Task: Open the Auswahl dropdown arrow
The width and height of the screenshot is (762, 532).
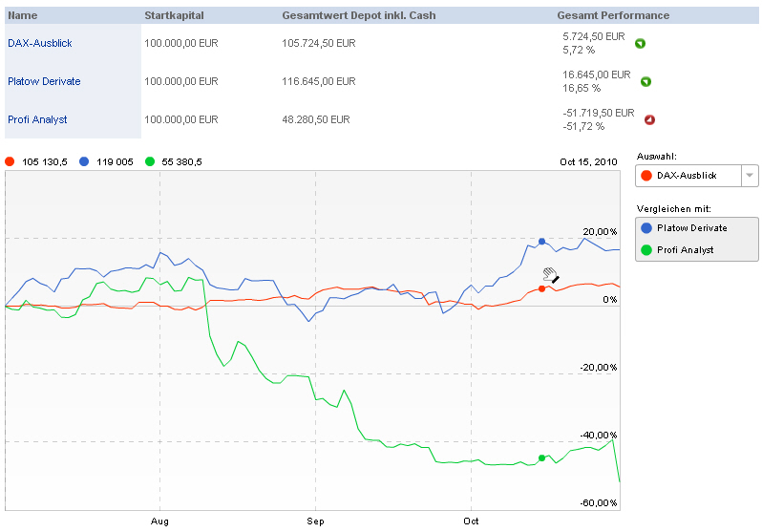Action: 750,176
